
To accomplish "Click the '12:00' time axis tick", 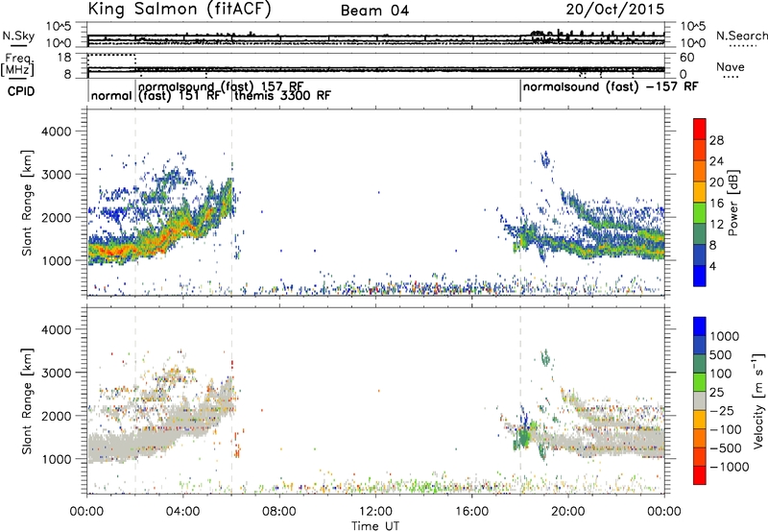I will pos(375,512).
